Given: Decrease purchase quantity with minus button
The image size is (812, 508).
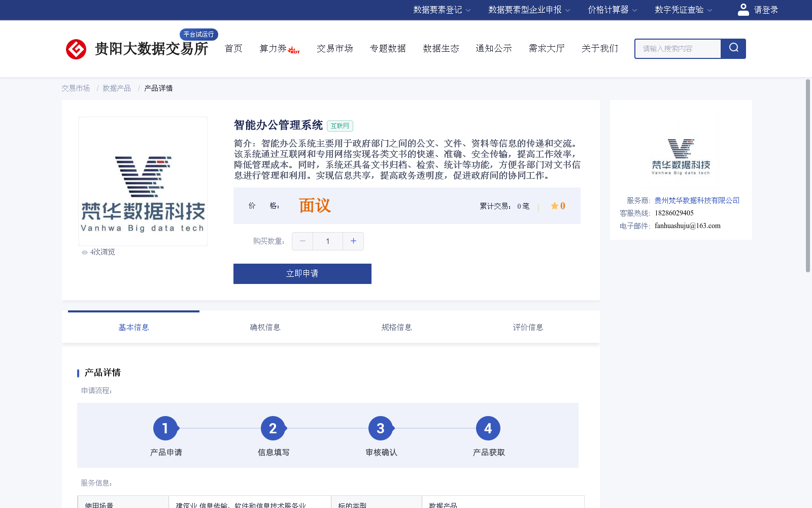Looking at the screenshot, I should point(302,241).
